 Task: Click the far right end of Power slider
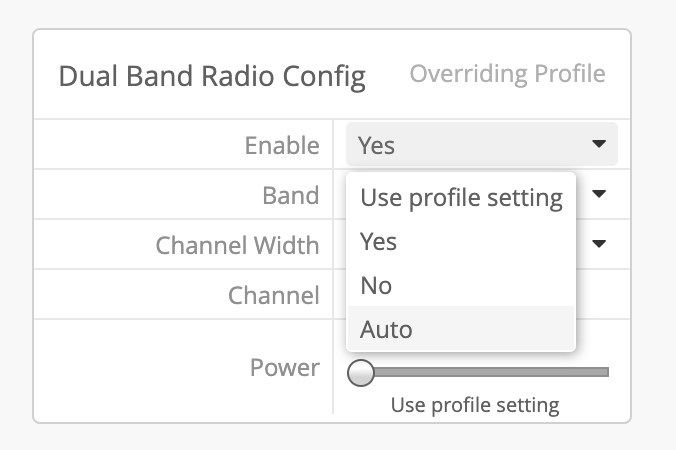pyautogui.click(x=606, y=373)
